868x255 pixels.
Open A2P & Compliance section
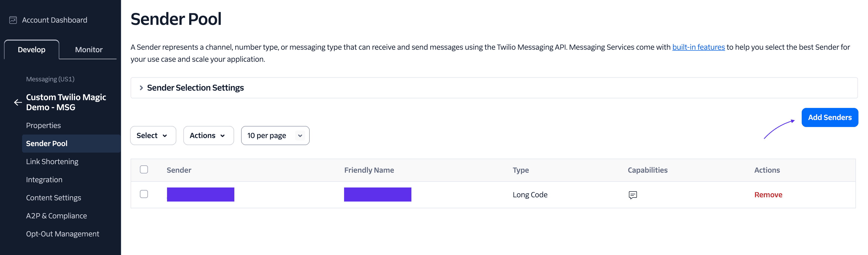pyautogui.click(x=56, y=216)
